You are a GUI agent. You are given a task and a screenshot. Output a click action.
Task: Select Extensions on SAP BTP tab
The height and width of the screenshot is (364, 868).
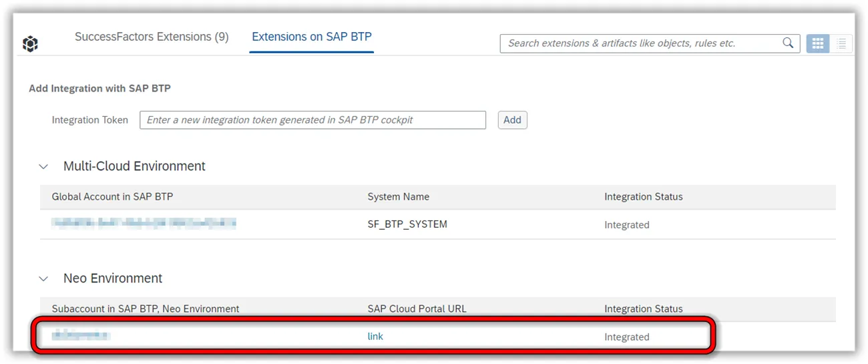[x=312, y=37]
